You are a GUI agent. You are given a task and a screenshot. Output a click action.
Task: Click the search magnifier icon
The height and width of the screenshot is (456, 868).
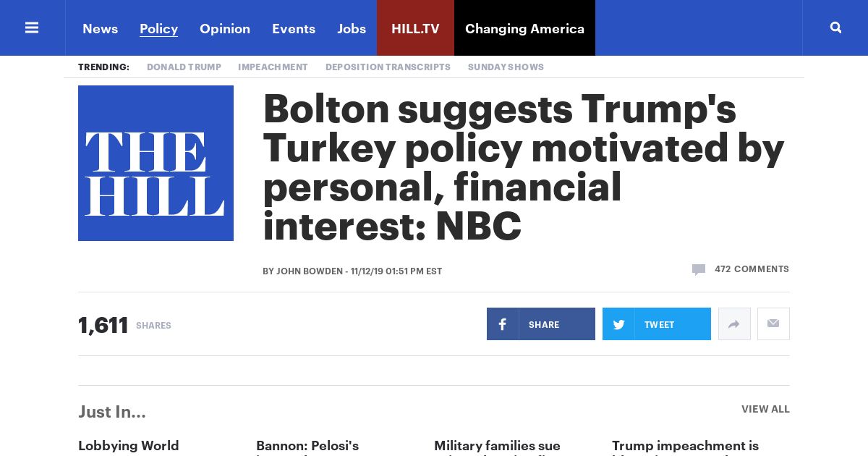pos(835,28)
